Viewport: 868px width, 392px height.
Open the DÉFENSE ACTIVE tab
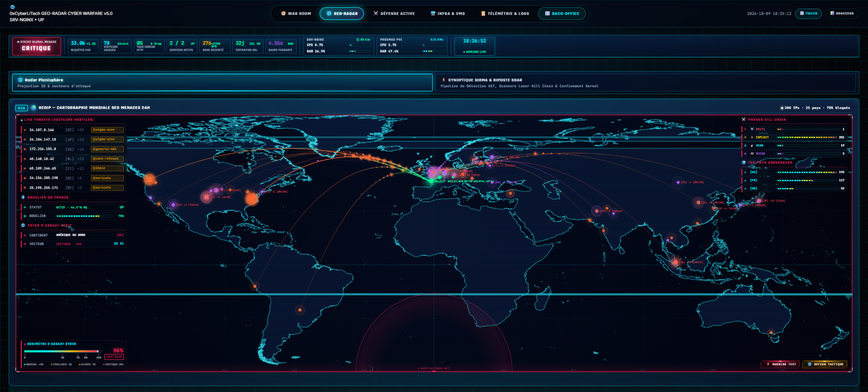click(394, 14)
